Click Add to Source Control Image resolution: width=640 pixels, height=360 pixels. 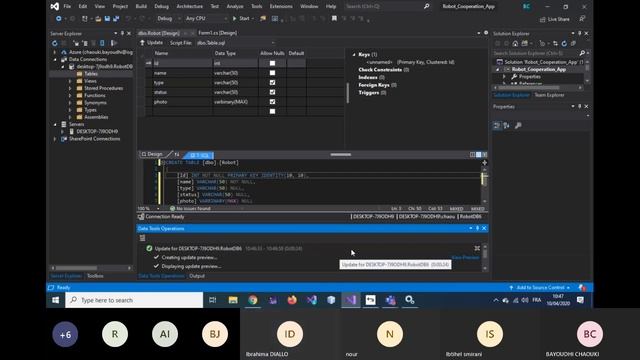pyautogui.click(x=539, y=288)
